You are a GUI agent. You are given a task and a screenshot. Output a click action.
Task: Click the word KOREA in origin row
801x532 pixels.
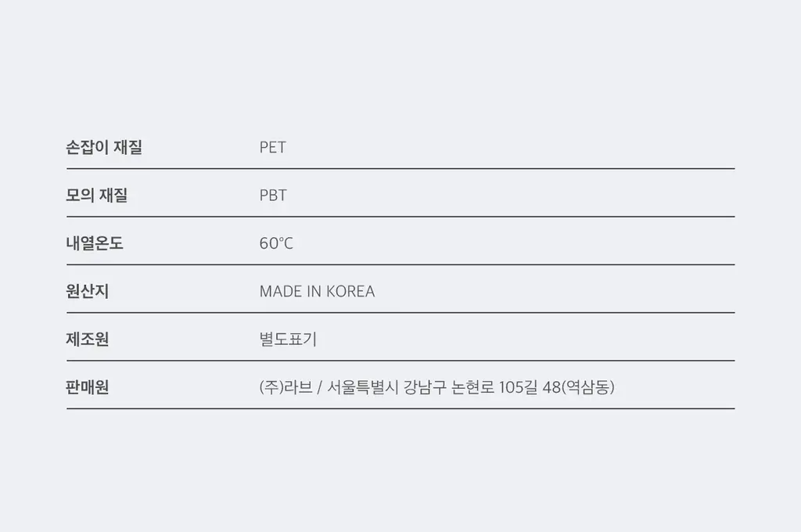350,291
